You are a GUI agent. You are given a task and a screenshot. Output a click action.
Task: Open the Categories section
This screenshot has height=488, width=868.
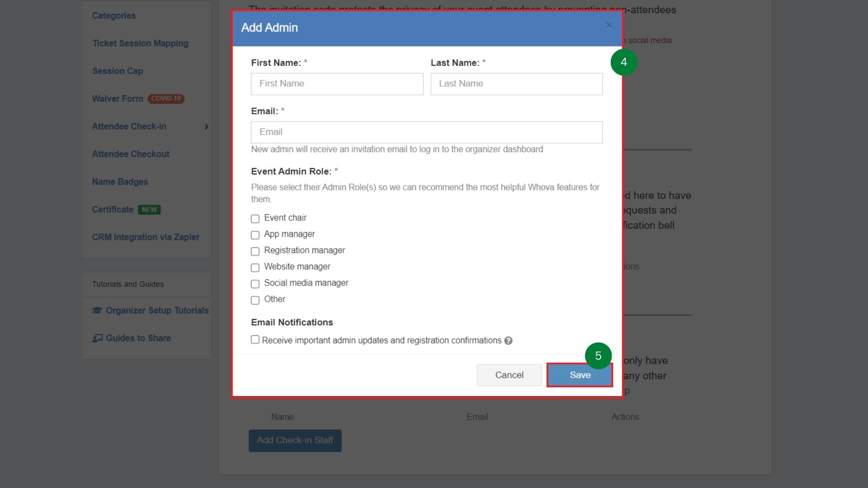[x=113, y=15]
